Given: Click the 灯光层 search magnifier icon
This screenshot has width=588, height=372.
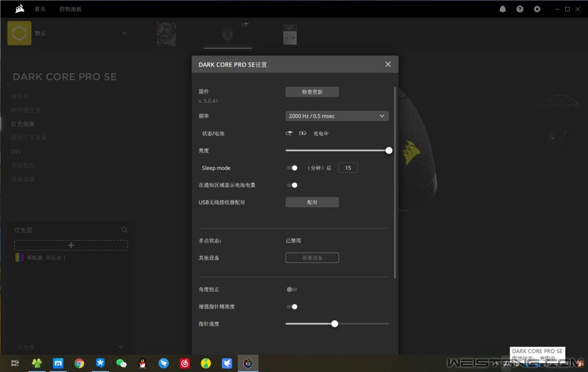Looking at the screenshot, I should [124, 230].
